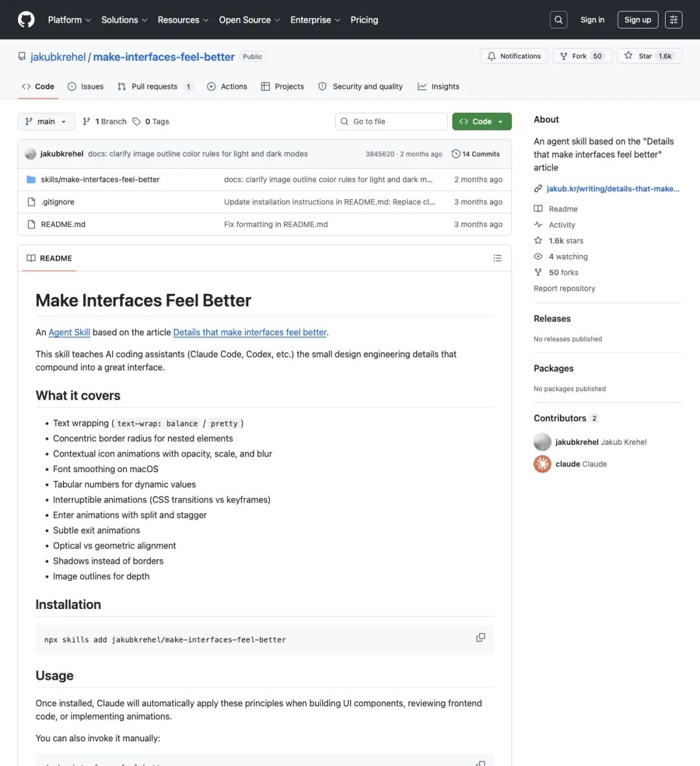700x766 pixels.
Task: Open the GitHub logo homepage
Action: pyautogui.click(x=26, y=19)
